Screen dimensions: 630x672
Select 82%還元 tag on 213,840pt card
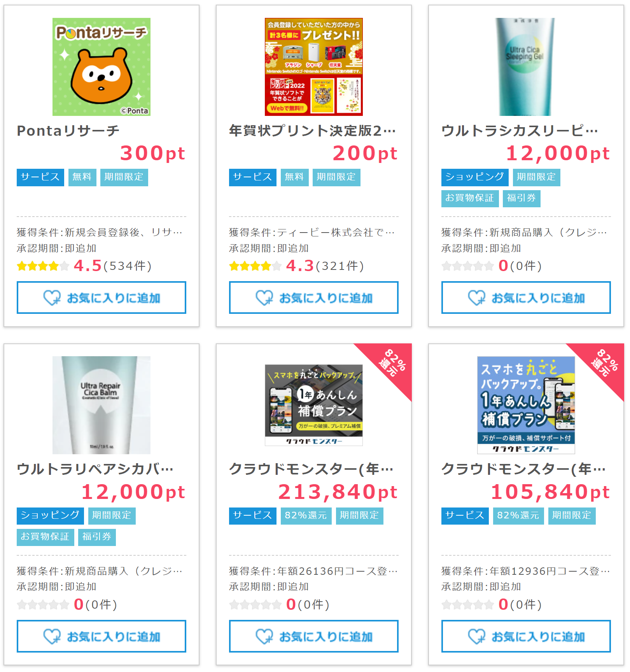point(306,516)
